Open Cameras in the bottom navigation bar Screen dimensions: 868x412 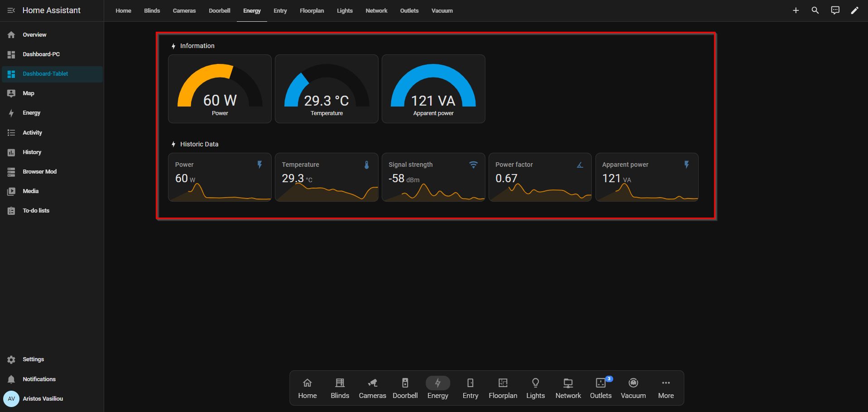[372, 388]
